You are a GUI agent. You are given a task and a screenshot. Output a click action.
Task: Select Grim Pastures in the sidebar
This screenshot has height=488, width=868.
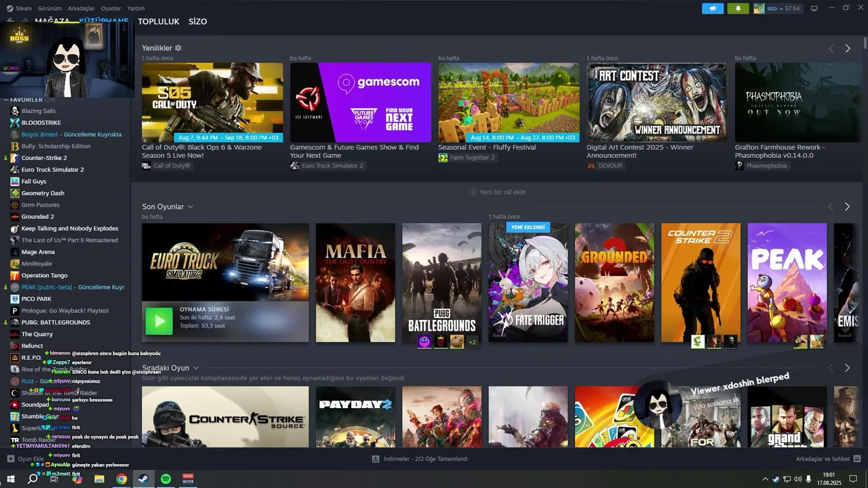(x=40, y=205)
